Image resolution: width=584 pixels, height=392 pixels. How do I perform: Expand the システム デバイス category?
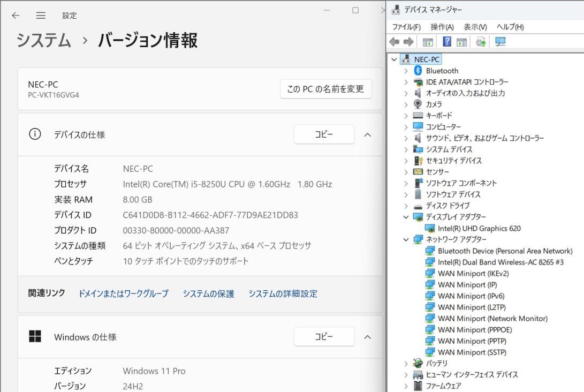(x=406, y=149)
